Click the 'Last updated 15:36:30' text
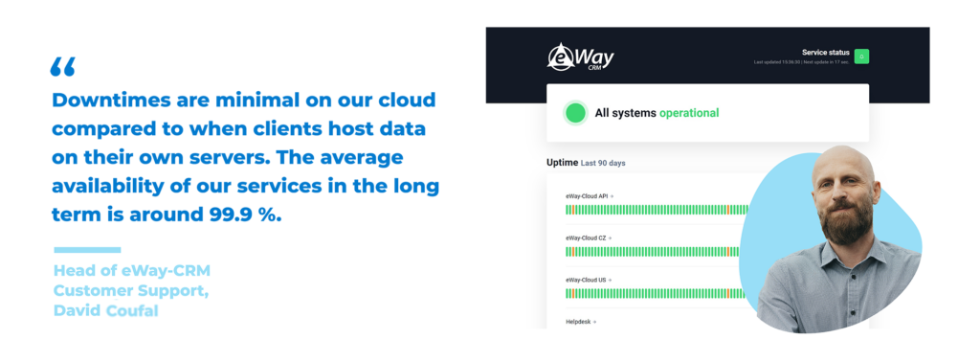The height and width of the screenshot is (362, 980). pyautogui.click(x=777, y=62)
